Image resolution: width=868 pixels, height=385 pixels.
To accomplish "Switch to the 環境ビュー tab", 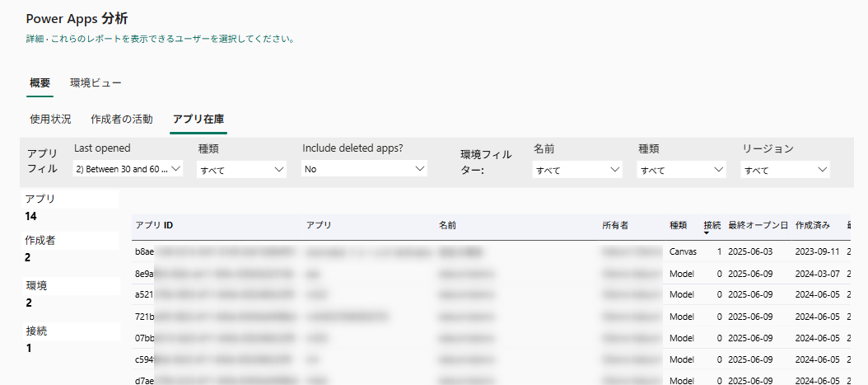I will point(96,83).
